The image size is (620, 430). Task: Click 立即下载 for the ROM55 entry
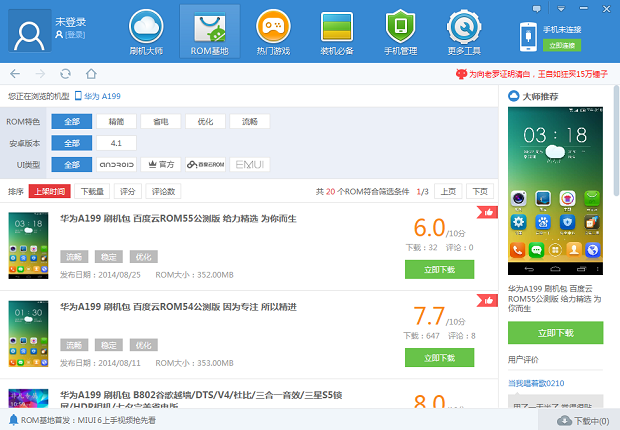[439, 269]
